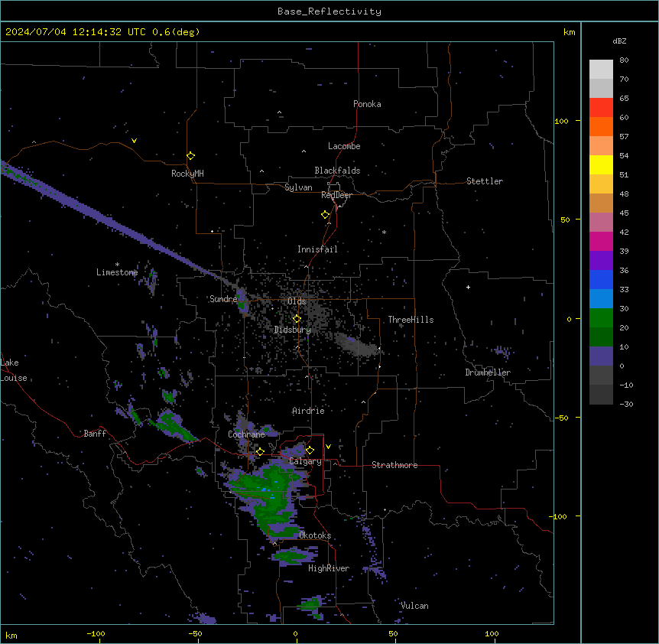Image resolution: width=659 pixels, height=644 pixels.
Task: Select the slate-blue 0-10 dBZ legend swatch
Action: click(x=601, y=356)
